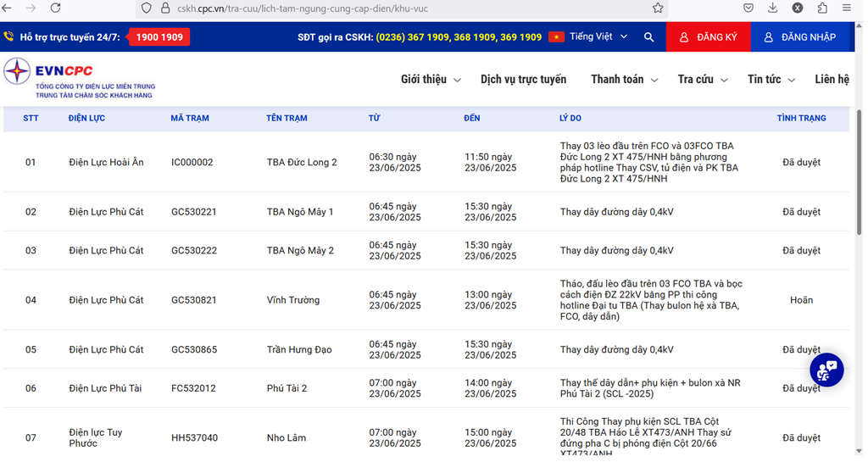This screenshot has width=868, height=462.
Task: Click the browser address bar URL
Action: (x=339, y=8)
